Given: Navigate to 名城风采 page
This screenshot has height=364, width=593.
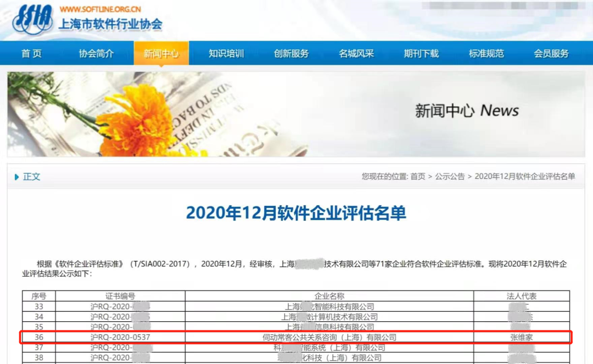Looking at the screenshot, I should point(356,54).
